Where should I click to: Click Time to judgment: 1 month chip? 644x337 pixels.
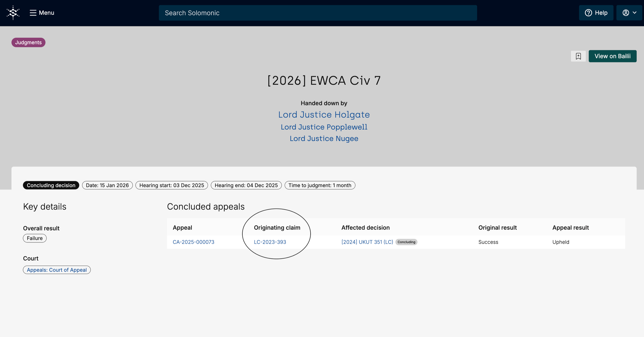320,185
